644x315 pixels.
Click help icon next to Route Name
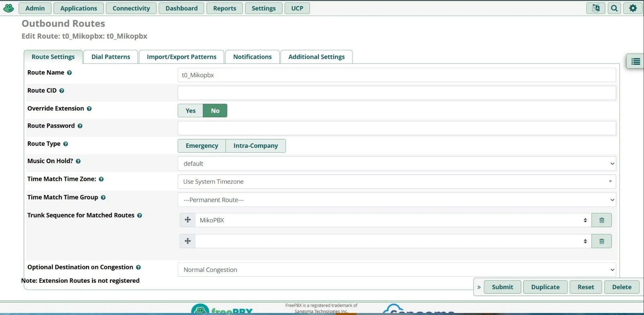(69, 73)
